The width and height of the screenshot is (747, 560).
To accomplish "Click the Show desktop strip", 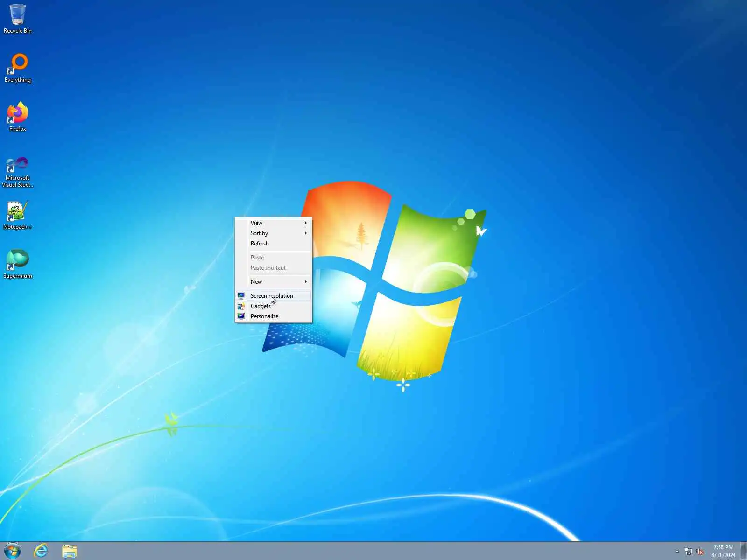I will click(743, 551).
